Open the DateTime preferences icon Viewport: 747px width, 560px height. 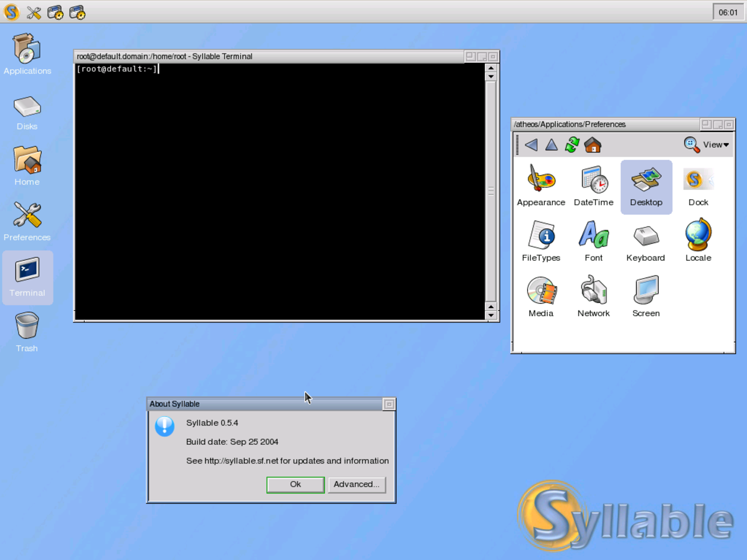(x=594, y=185)
